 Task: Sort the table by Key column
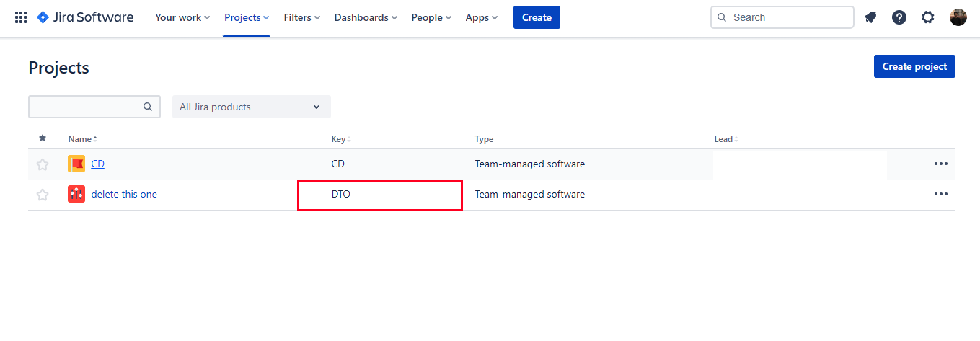(x=340, y=139)
